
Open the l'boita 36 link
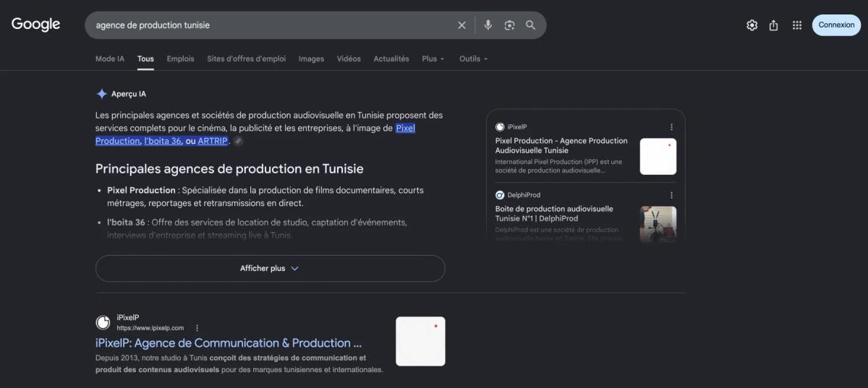click(x=163, y=141)
